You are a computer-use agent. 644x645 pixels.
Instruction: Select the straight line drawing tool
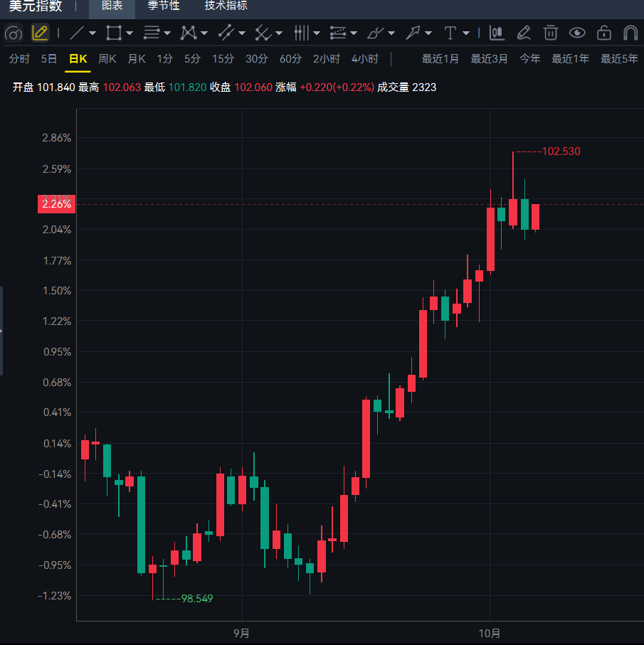point(77,33)
